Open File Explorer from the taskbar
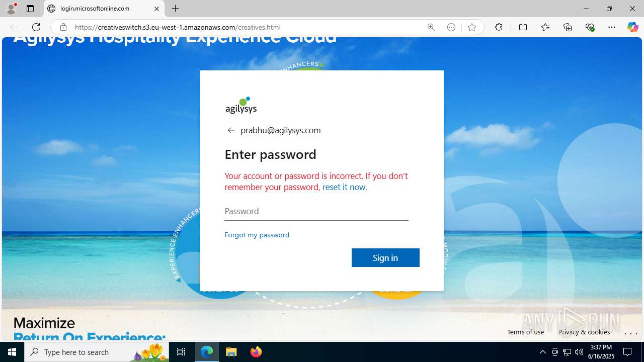The height and width of the screenshot is (362, 644). pos(231,352)
